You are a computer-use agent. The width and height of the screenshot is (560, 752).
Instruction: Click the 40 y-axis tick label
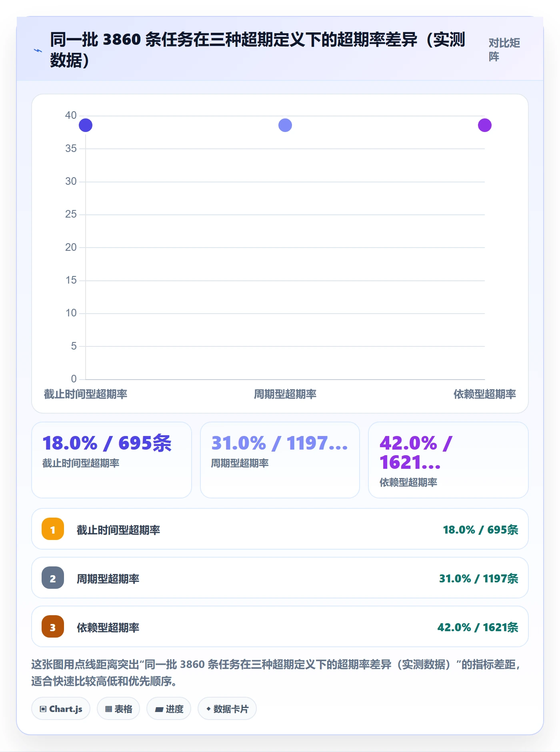[71, 115]
